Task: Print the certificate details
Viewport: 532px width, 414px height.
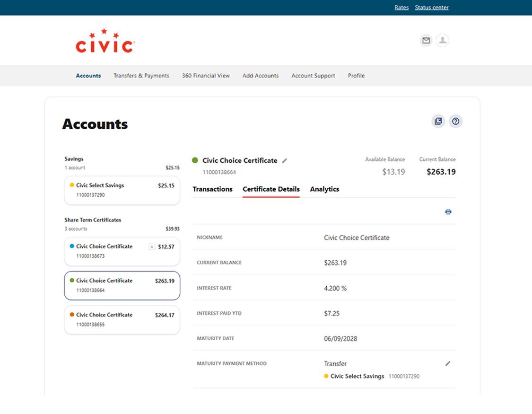Action: click(x=448, y=211)
